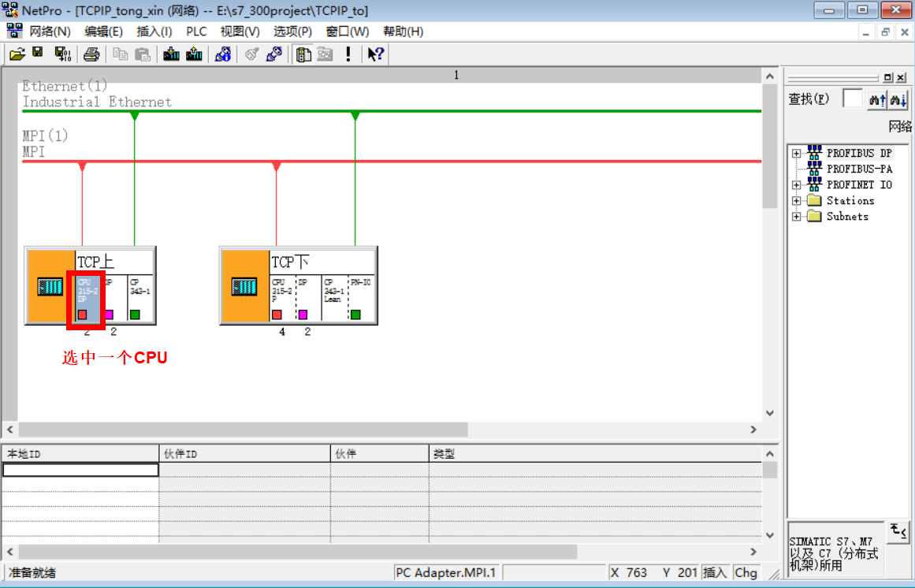Click the search upward binoculars button

point(877,100)
